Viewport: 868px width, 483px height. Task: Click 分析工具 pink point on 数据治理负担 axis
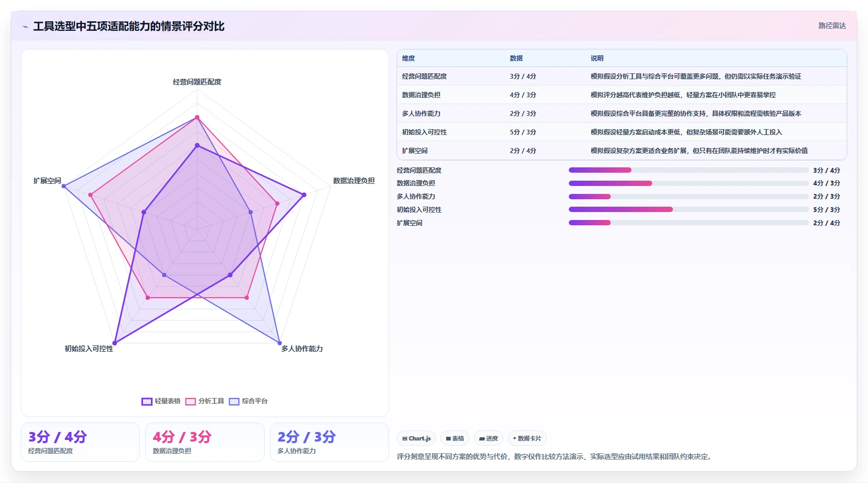point(277,204)
